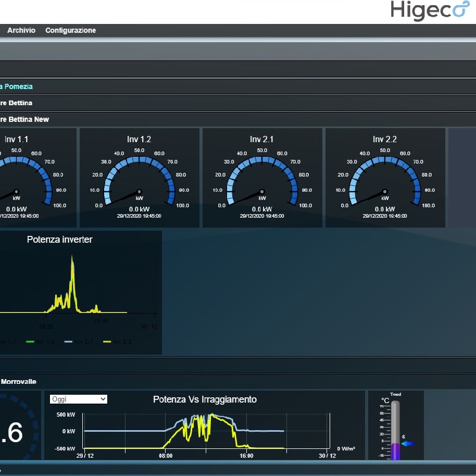Click the Inv 2.2 gauge title
Image resolution: width=476 pixels, height=476 pixels.
click(385, 140)
